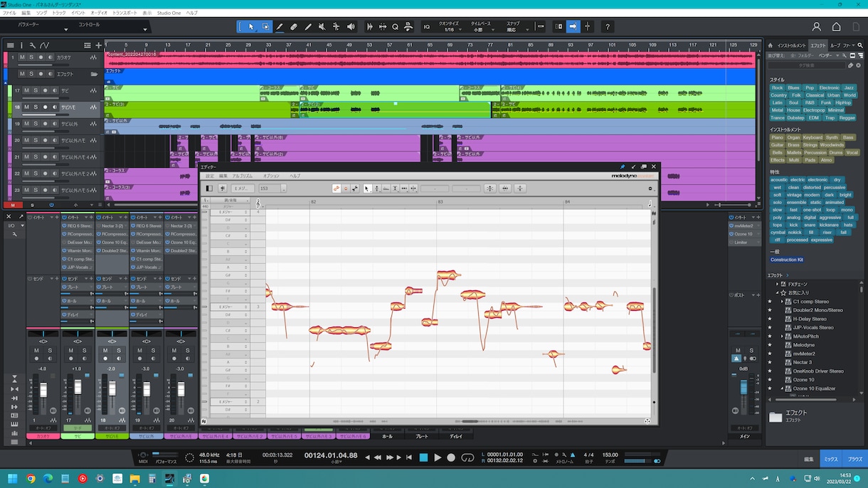Mute the カラオケ track
The height and width of the screenshot is (488, 868).
click(22, 57)
